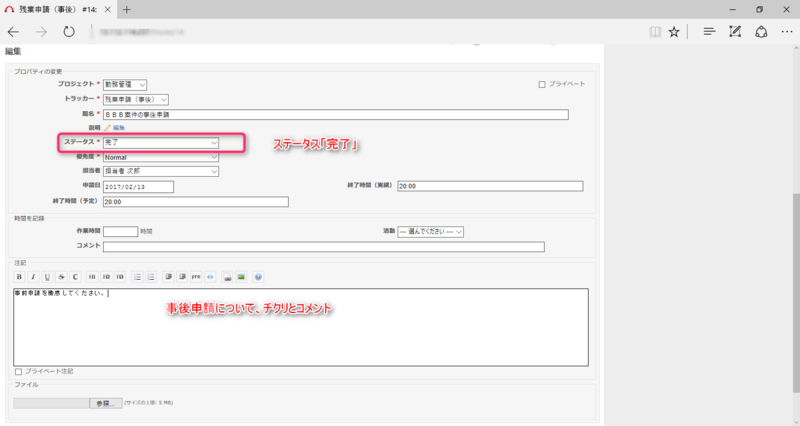Image resolution: width=800 pixels, height=426 pixels.
Task: Open a new browser tab
Action: pyautogui.click(x=127, y=9)
